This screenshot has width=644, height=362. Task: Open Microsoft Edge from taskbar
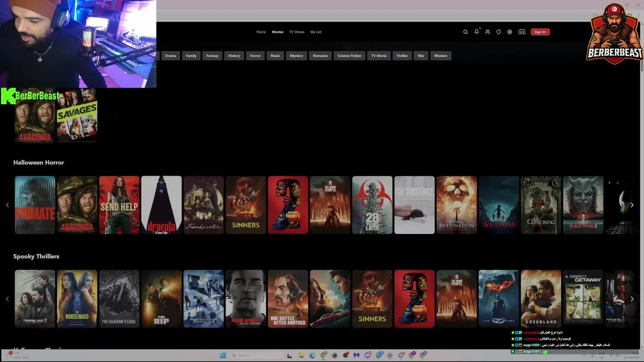312,355
